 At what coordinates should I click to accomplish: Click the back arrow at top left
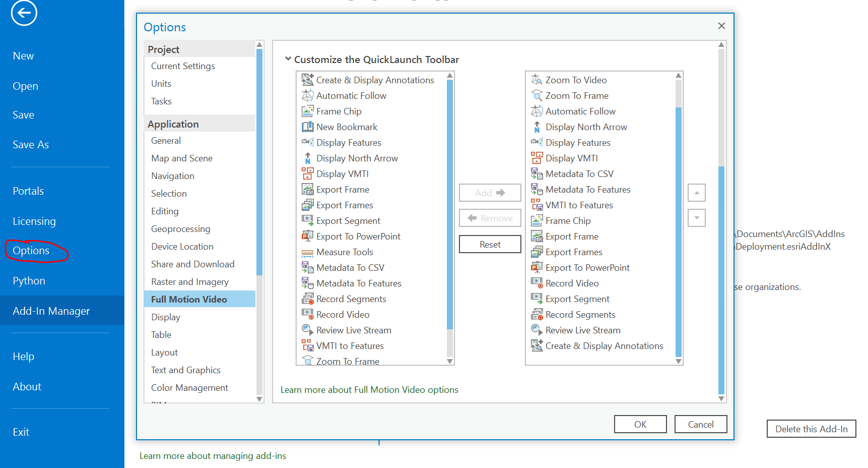click(x=23, y=13)
